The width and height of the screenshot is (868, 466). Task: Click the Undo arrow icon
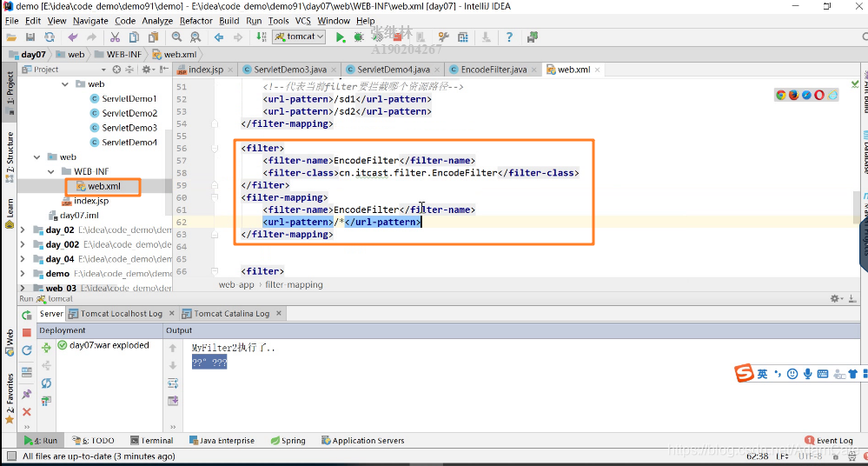coord(72,37)
